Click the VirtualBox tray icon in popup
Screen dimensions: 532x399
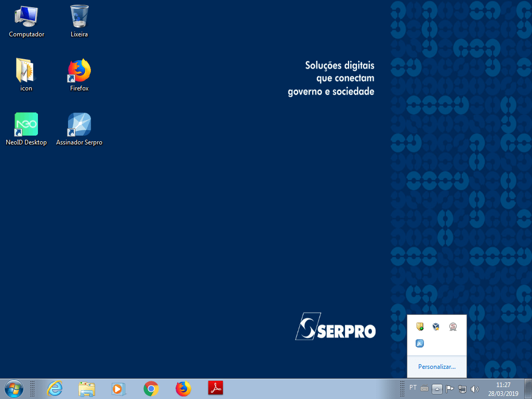click(x=436, y=327)
